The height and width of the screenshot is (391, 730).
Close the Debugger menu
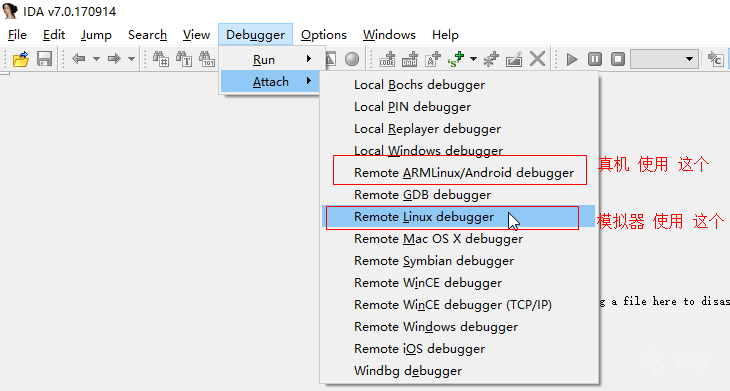click(255, 35)
